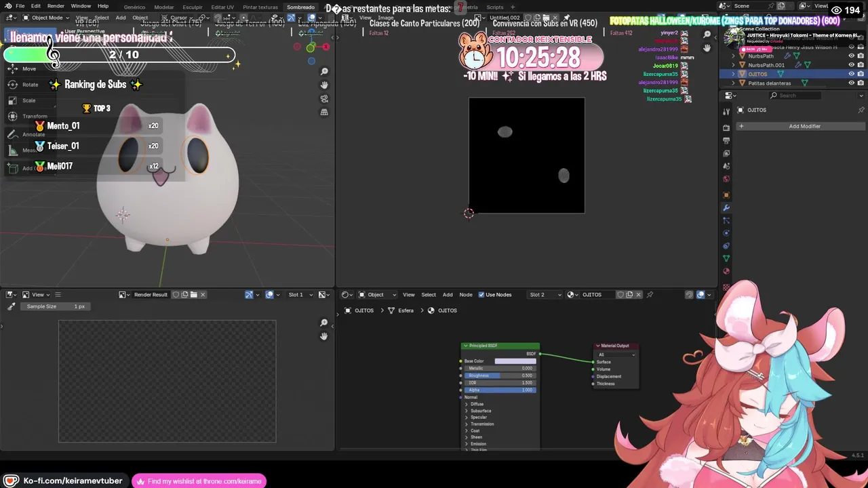Screen dimensions: 868x488
Task: Create new material copy icon next to OJITOS
Action: [x=629, y=294]
